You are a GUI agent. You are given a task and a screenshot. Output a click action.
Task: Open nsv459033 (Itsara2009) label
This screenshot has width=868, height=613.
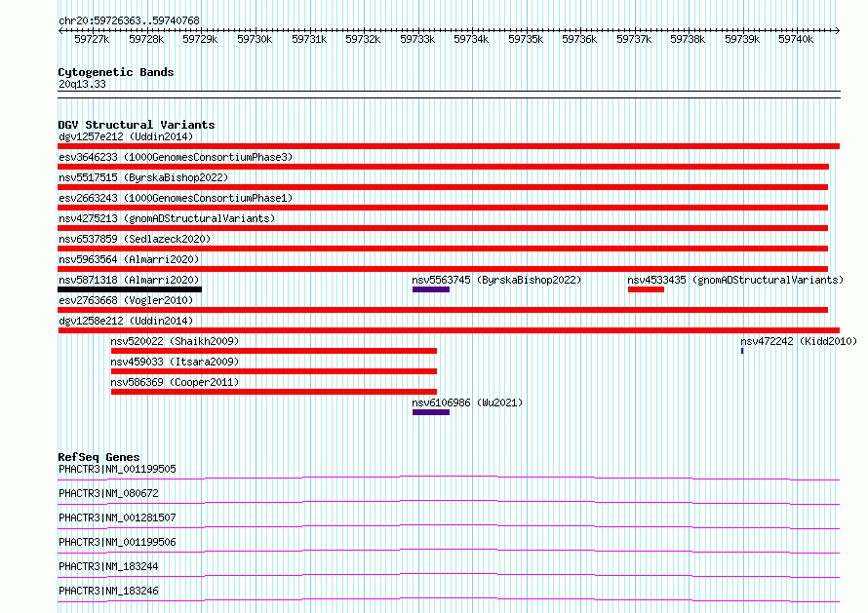175,362
